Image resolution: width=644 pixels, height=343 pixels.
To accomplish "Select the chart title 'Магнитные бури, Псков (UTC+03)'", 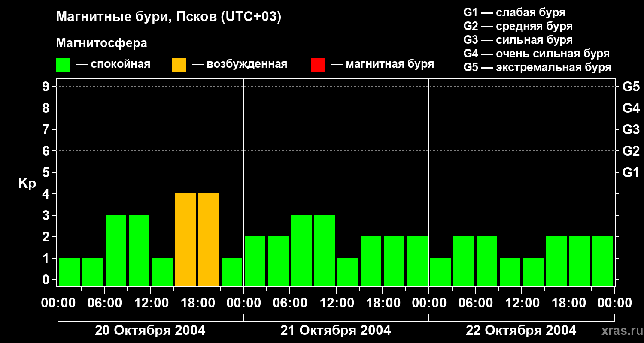I will tap(169, 17).
